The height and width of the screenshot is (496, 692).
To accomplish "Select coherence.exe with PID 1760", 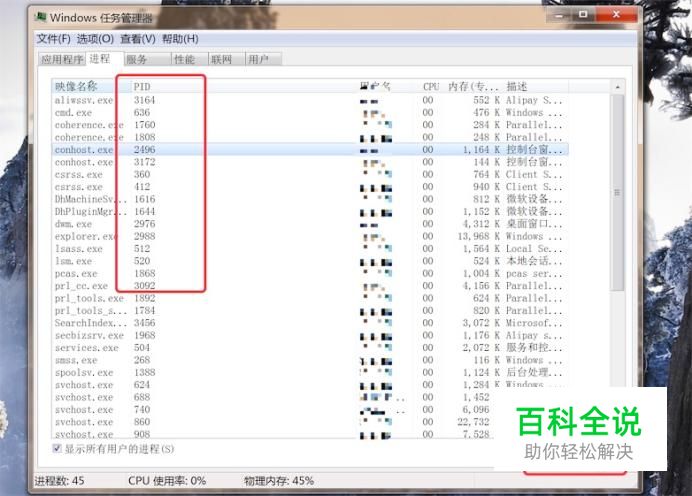I will [310, 125].
